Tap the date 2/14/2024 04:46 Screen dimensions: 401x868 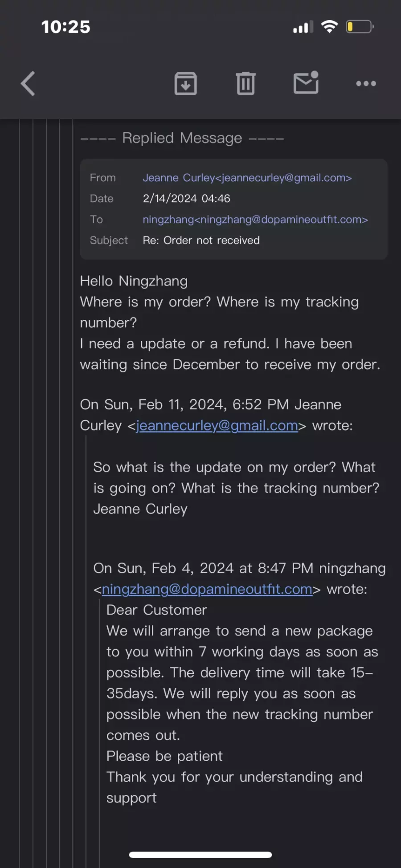click(x=186, y=199)
